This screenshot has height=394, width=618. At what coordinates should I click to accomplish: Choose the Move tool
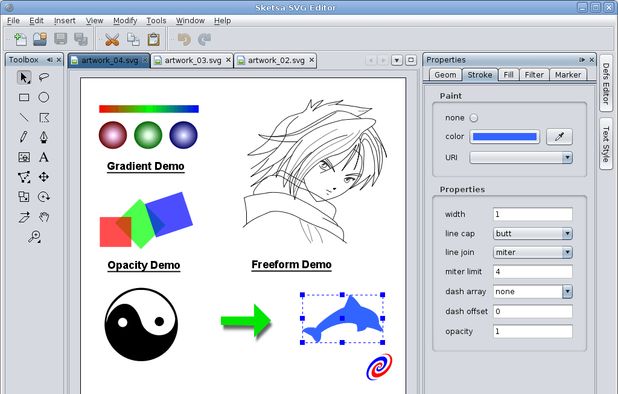pyautogui.click(x=44, y=177)
